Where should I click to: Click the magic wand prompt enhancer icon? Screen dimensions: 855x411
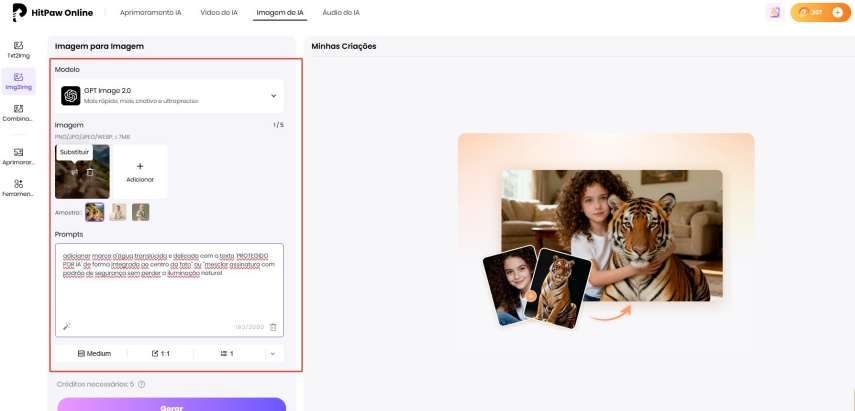pyautogui.click(x=67, y=326)
